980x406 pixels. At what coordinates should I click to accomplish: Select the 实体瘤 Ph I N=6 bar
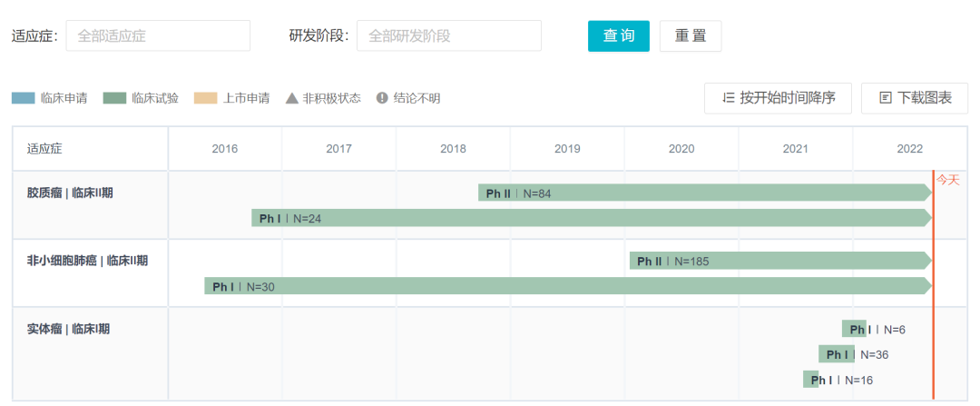click(854, 329)
